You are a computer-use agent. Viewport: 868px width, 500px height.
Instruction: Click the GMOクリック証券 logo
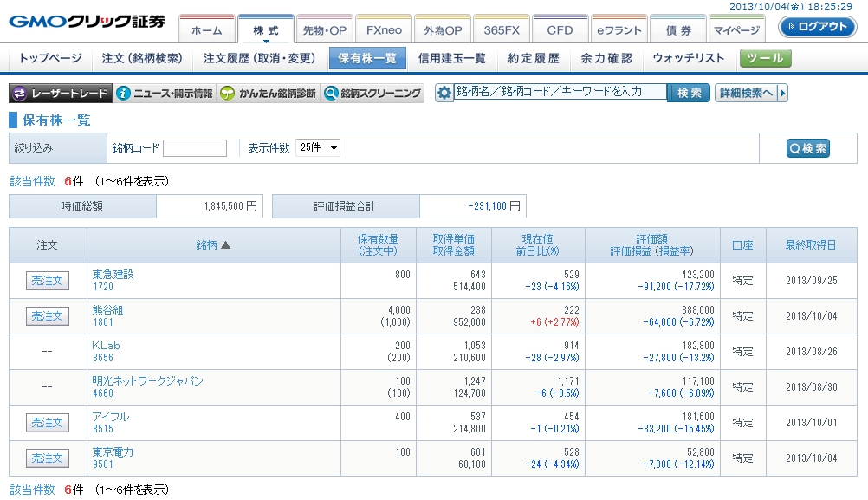87,22
